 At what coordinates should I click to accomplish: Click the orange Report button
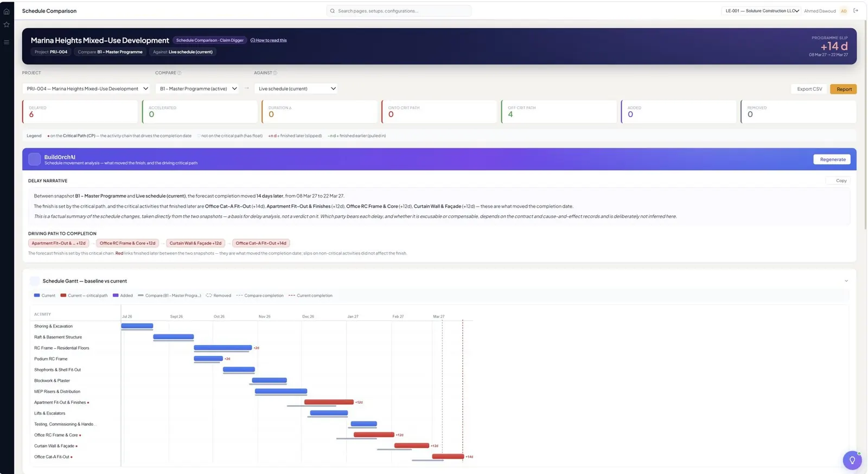[844, 89]
